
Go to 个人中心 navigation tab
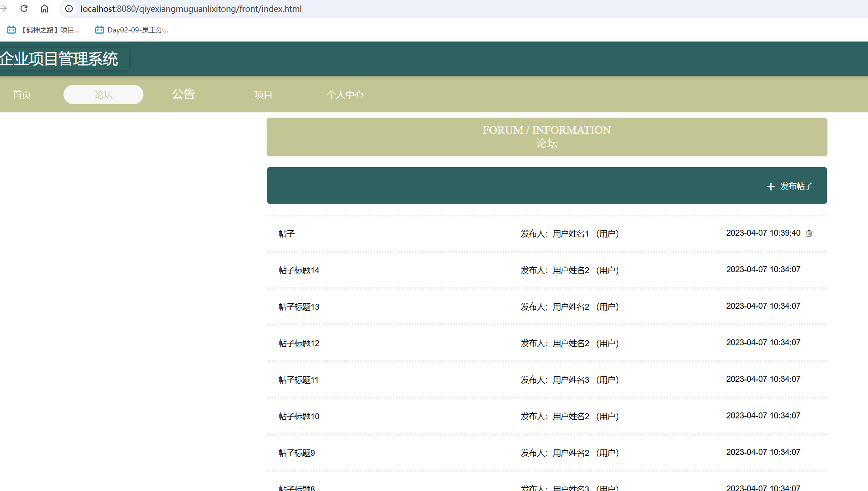coord(345,95)
